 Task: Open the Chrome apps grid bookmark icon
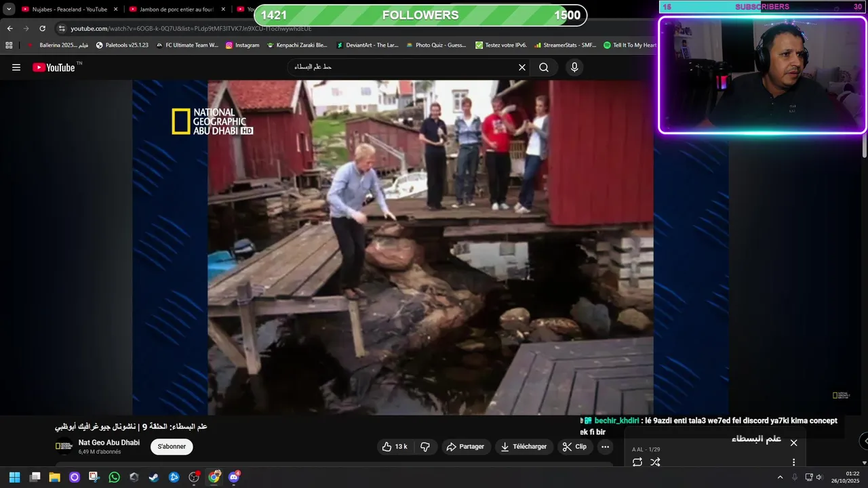coord(9,45)
